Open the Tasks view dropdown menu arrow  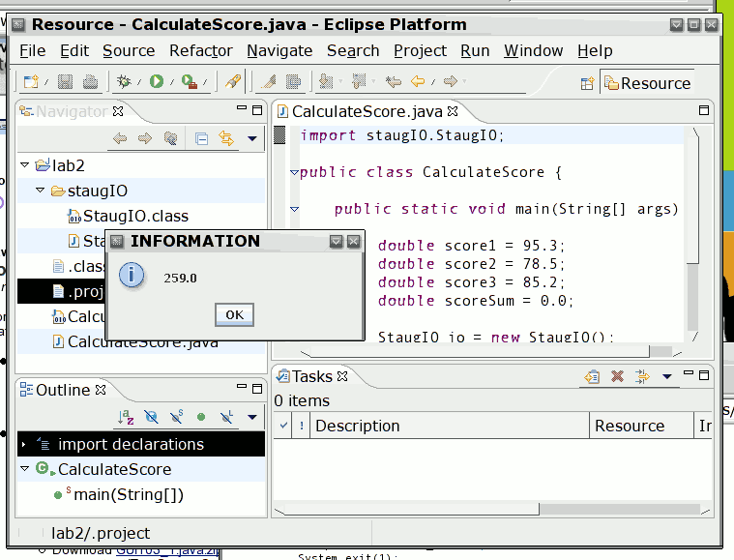666,376
